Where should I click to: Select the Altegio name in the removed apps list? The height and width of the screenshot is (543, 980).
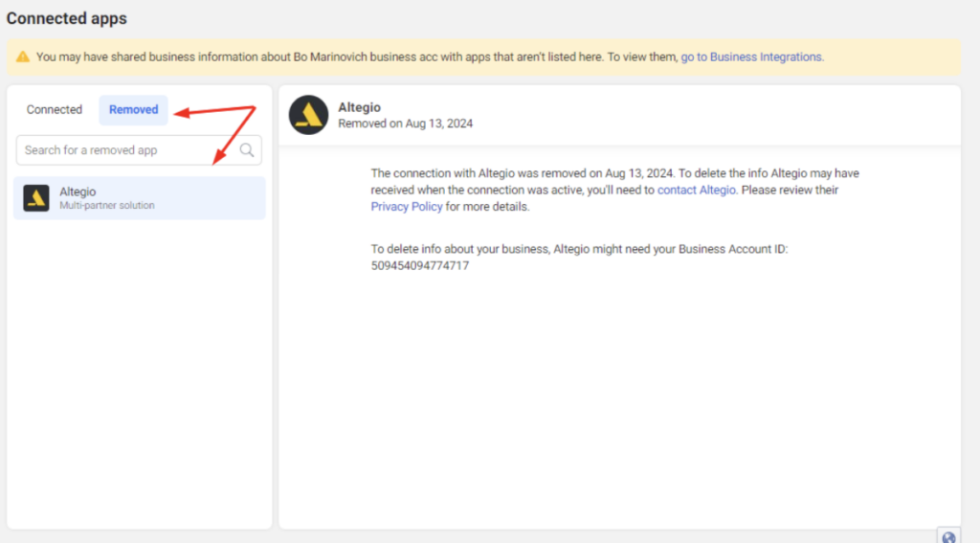click(78, 192)
